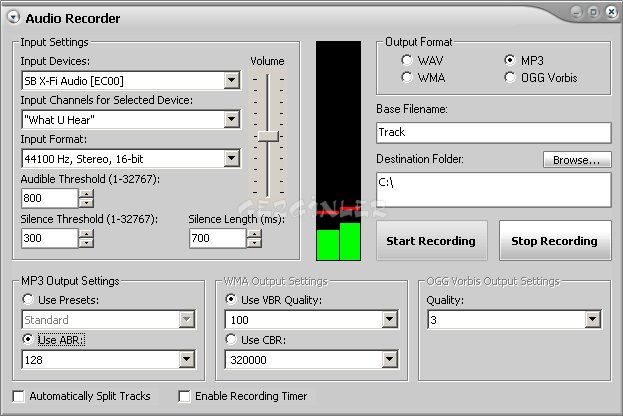Image resolution: width=623 pixels, height=416 pixels.
Task: Enable the Use Presets option
Action: pos(27,299)
